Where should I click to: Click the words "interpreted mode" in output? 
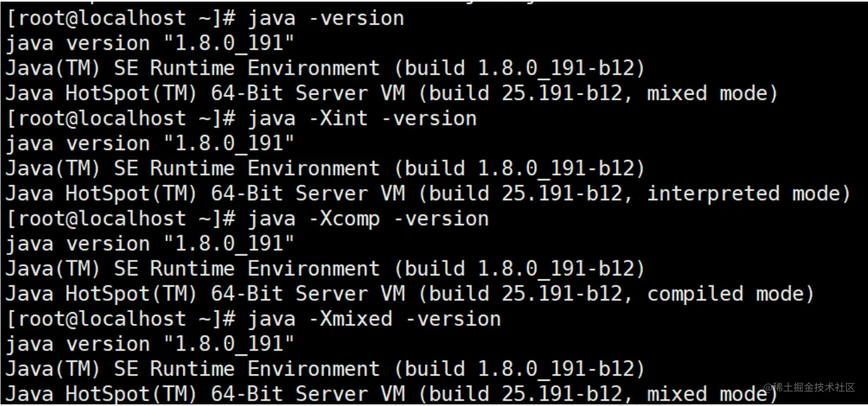[747, 194]
